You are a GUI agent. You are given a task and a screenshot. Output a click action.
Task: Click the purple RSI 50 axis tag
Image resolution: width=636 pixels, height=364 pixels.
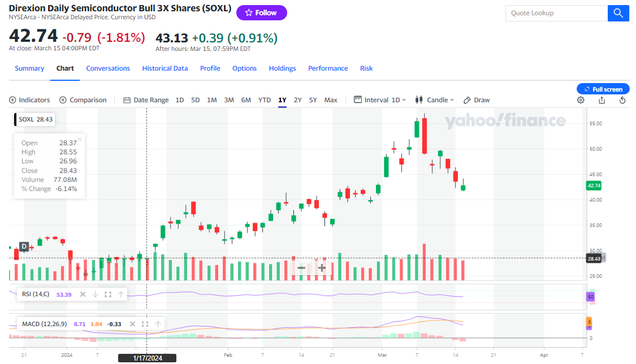click(591, 297)
